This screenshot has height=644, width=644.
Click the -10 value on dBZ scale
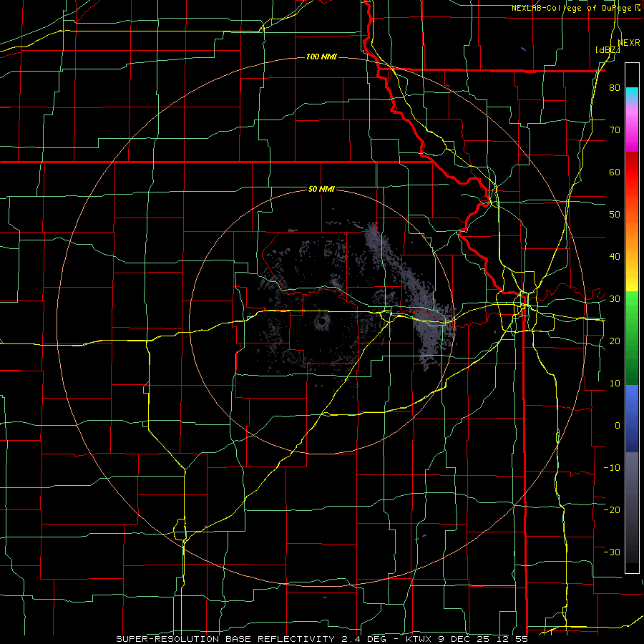click(612, 468)
